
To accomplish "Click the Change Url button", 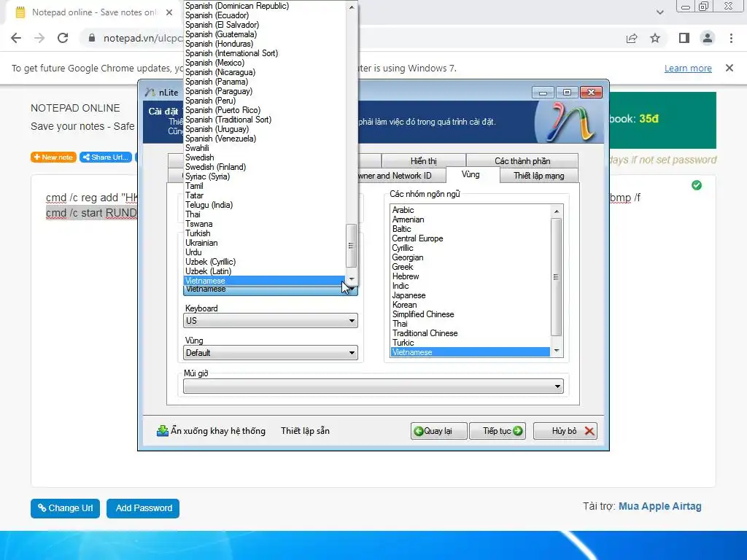I will point(65,508).
